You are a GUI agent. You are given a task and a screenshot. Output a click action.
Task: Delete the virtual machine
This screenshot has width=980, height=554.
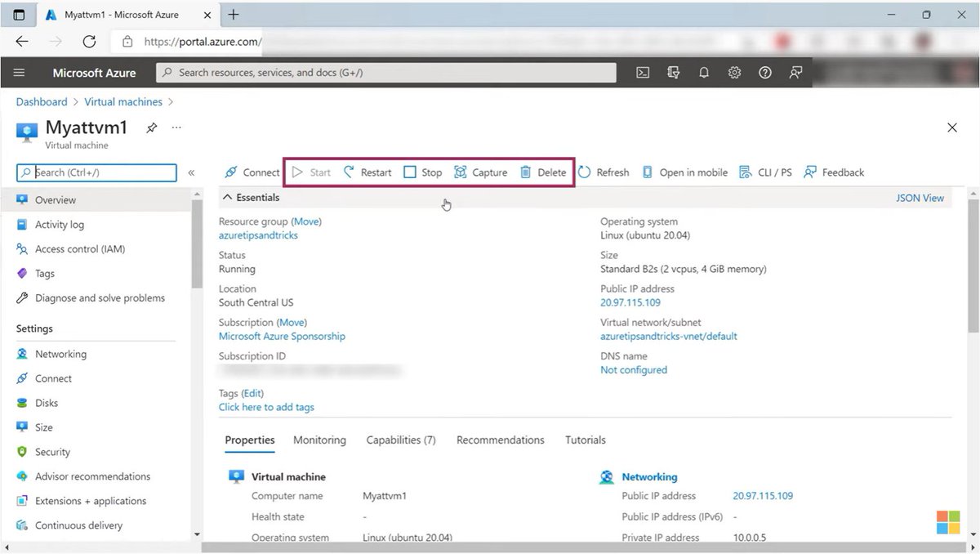click(x=543, y=172)
